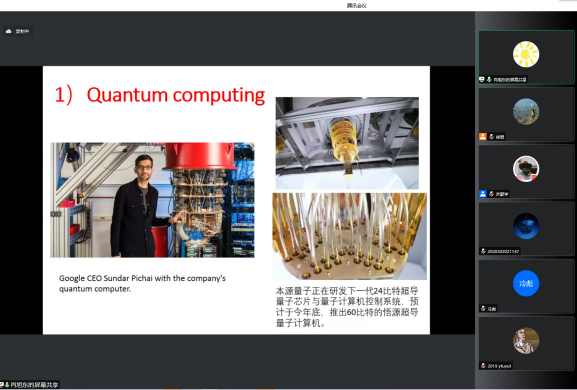577x390 pixels.
Task: Click muted mic icon beside blue badge
Action: (491, 194)
